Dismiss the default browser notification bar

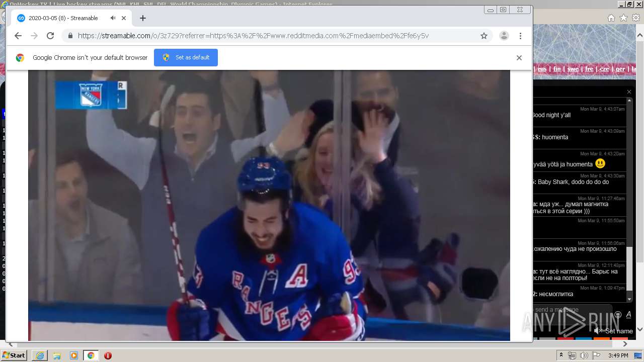click(519, 57)
